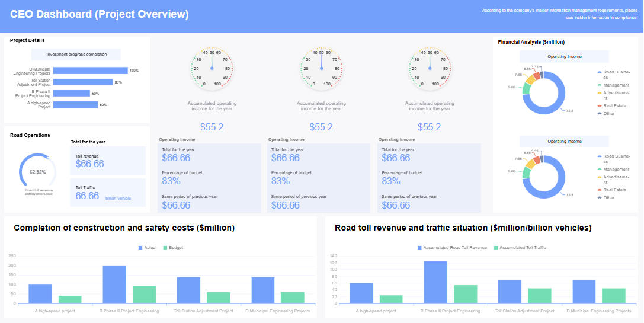Click 'Completion of construction and safety costs' chart title

pos(124,228)
